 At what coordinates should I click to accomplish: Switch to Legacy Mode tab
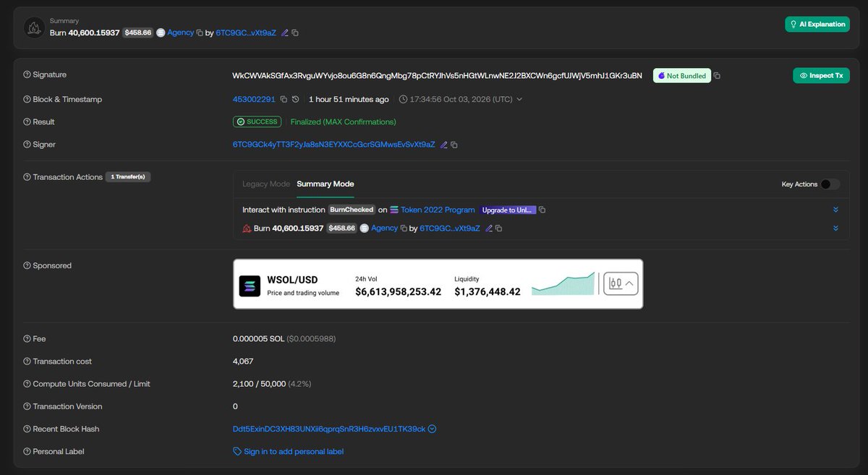(265, 184)
